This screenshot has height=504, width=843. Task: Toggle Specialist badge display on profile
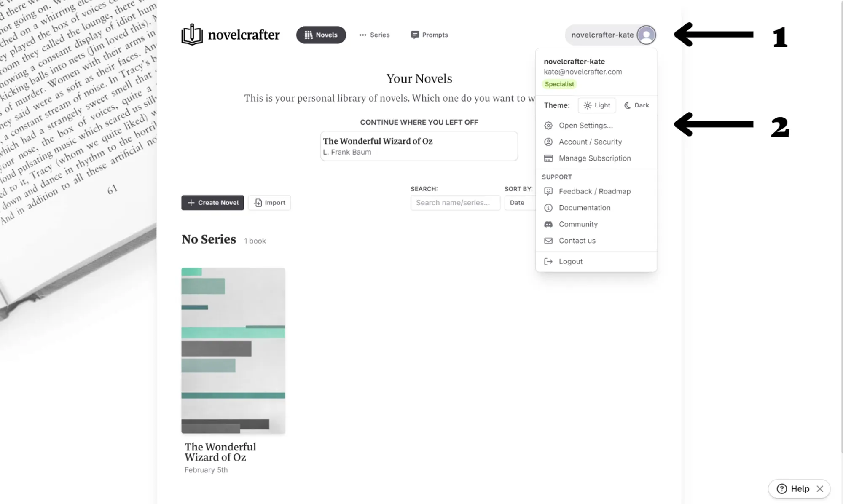point(558,84)
